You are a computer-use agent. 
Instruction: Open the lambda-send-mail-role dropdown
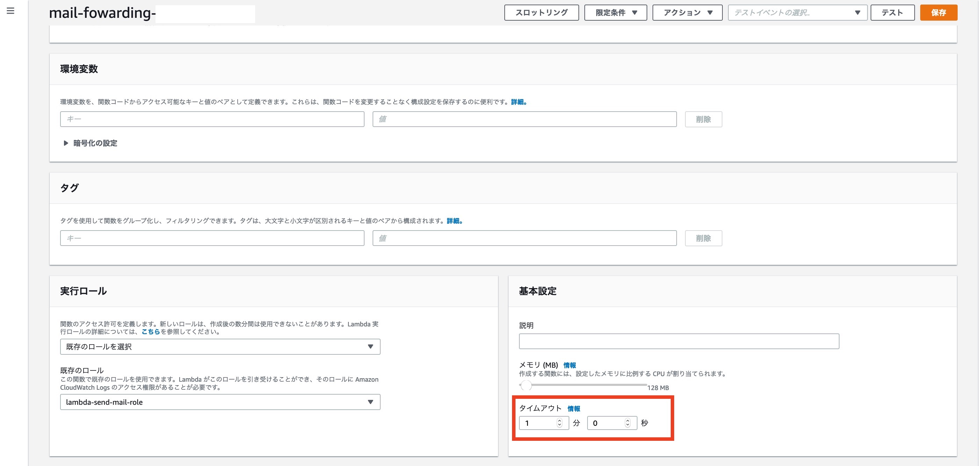pos(220,402)
